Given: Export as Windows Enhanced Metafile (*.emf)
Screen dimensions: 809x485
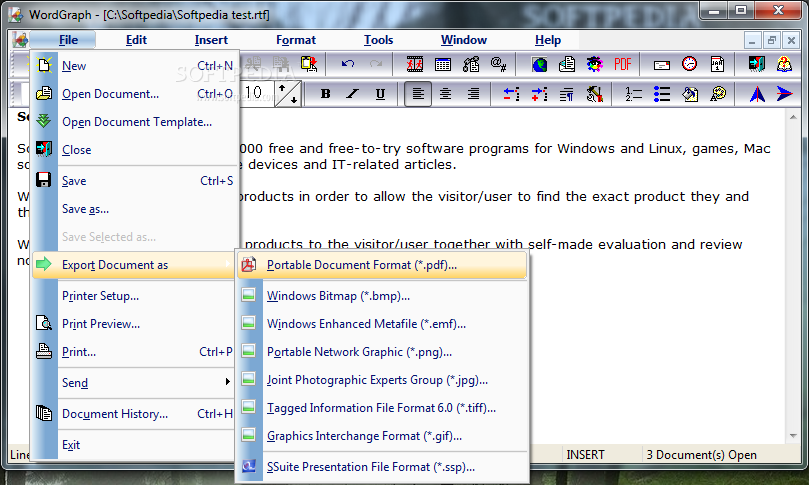Looking at the screenshot, I should pyautogui.click(x=382, y=324).
